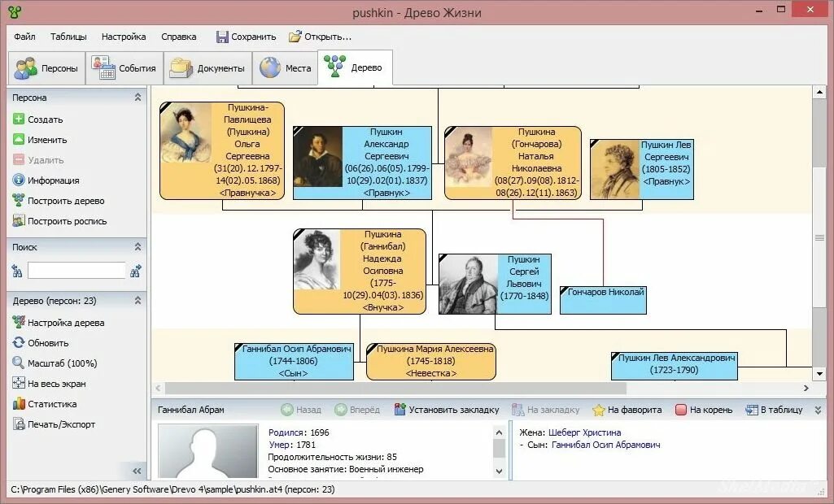This screenshot has height=504, width=834.
Task: Select Пушкин Сергей Львович card
Action: 495,284
